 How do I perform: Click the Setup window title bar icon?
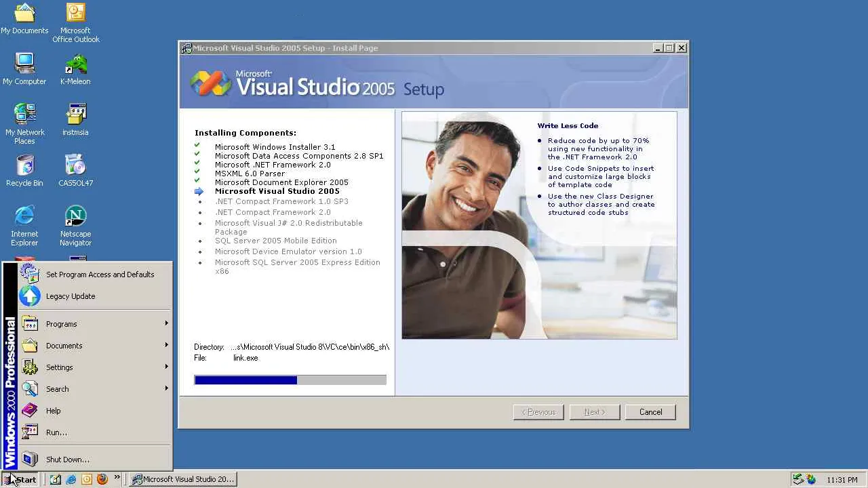pyautogui.click(x=186, y=48)
